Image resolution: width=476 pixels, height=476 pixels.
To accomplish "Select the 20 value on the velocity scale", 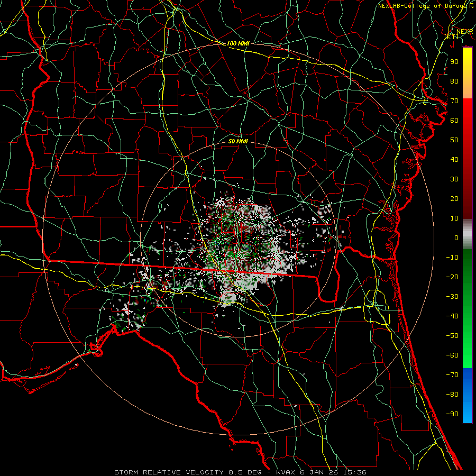I will tap(454, 199).
